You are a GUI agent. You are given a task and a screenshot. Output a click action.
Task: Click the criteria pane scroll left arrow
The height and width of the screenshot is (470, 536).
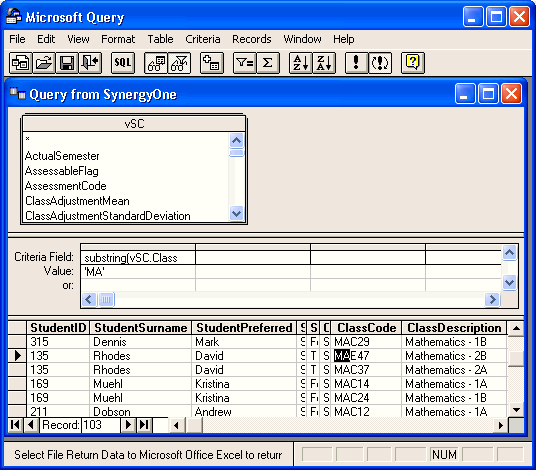[x=89, y=300]
